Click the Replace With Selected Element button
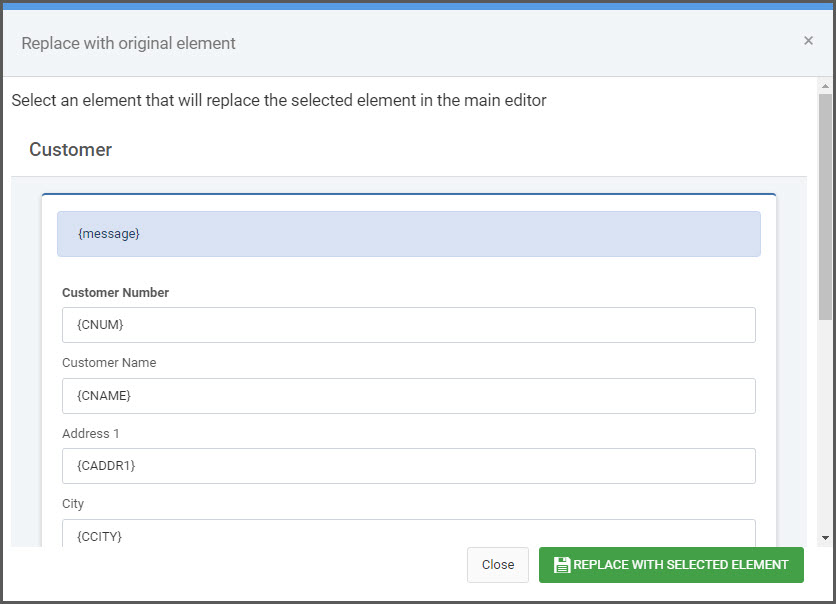 671,565
